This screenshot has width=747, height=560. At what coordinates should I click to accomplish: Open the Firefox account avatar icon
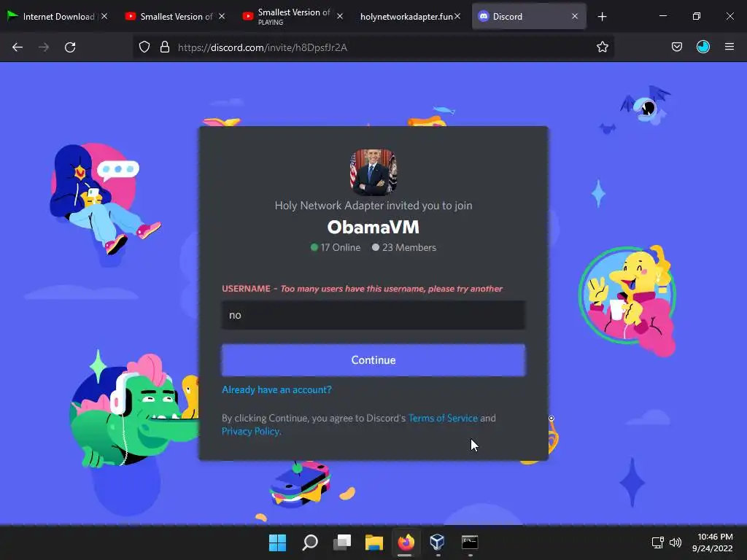tap(703, 47)
